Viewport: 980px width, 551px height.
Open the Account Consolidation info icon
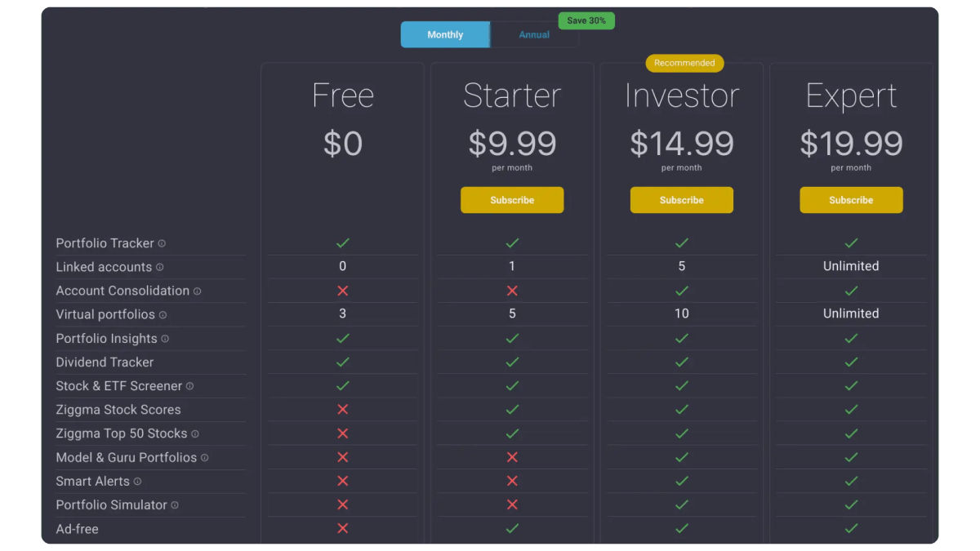196,291
